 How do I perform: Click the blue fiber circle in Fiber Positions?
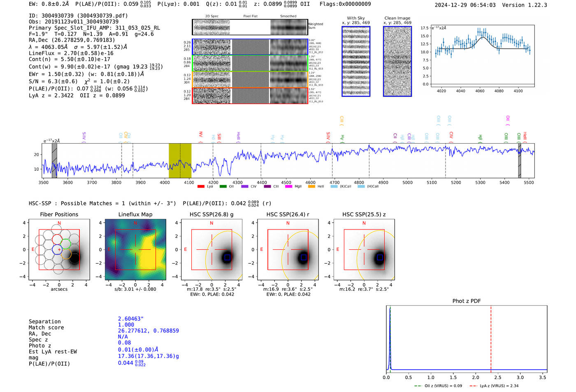57,250
